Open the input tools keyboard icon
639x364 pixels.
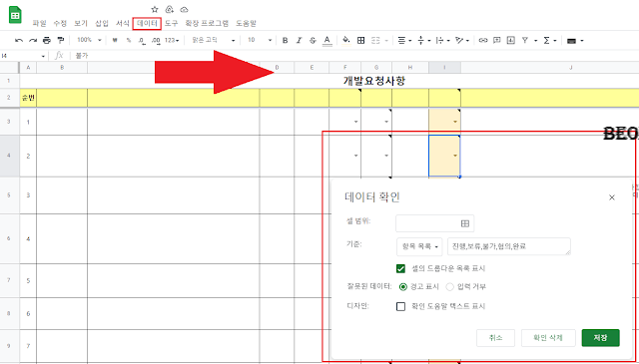click(571, 41)
